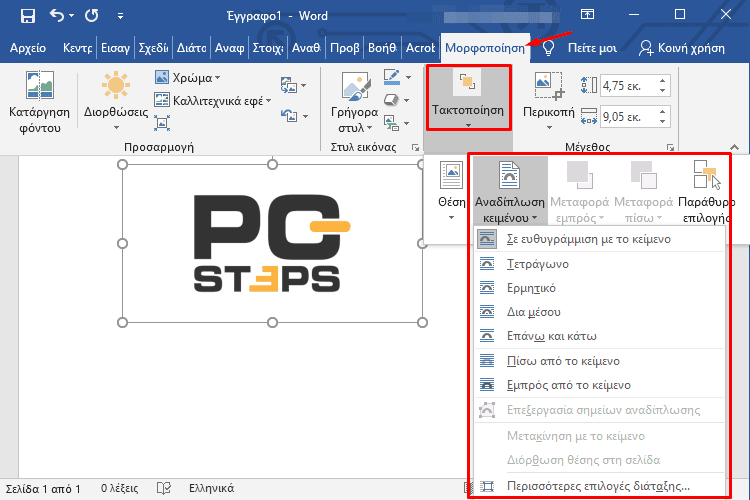Open the Παράθυρο επιλογής selection pane
Viewport: 750px width, 500px height.
pyautogui.click(x=704, y=191)
